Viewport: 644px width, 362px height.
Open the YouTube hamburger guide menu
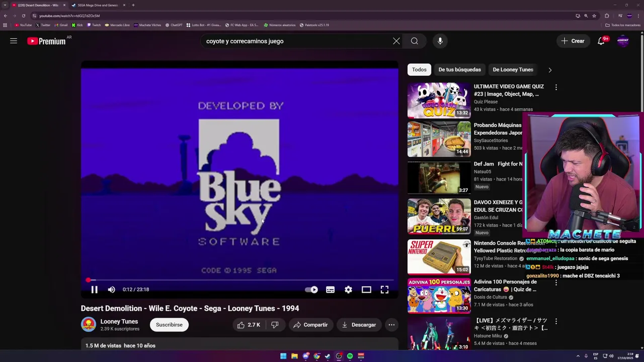click(14, 41)
